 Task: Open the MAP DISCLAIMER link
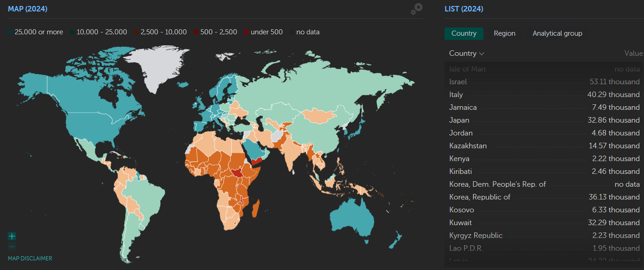coord(30,259)
